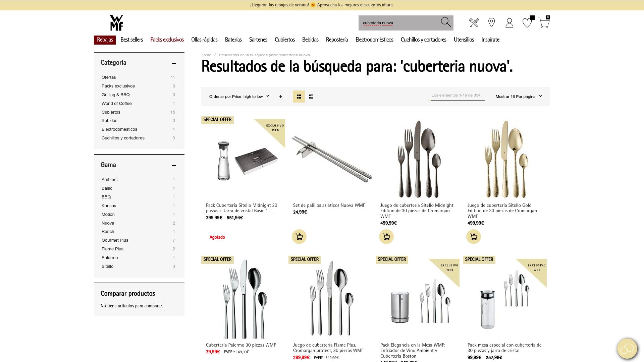Open the Electrodomésticos nav menu
This screenshot has height=362, width=644.
pos(374,40)
